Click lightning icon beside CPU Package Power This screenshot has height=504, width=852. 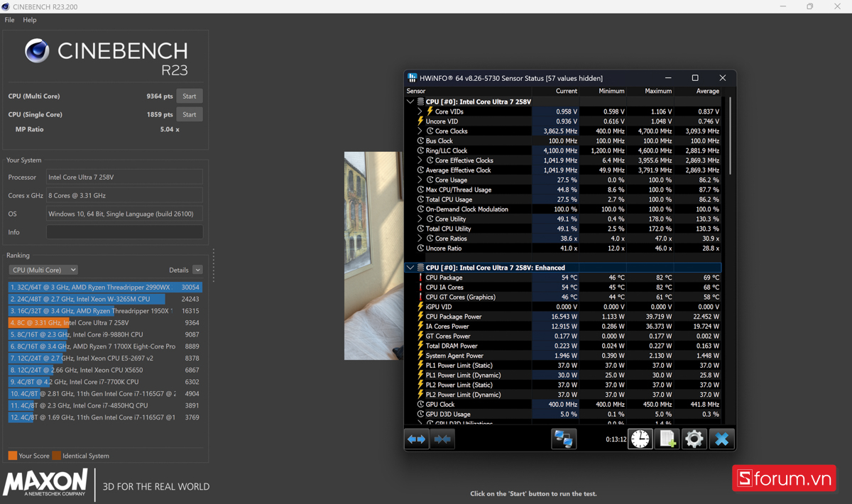(x=420, y=317)
